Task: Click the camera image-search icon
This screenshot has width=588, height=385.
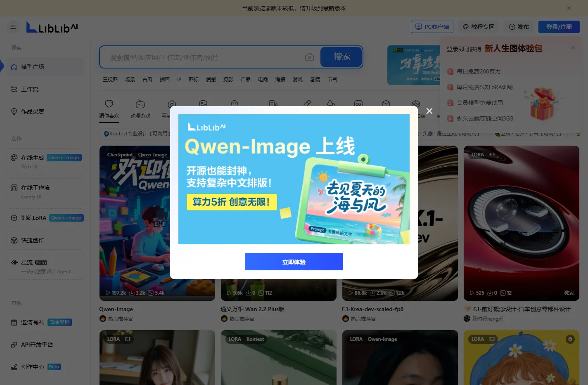Action: pos(310,57)
